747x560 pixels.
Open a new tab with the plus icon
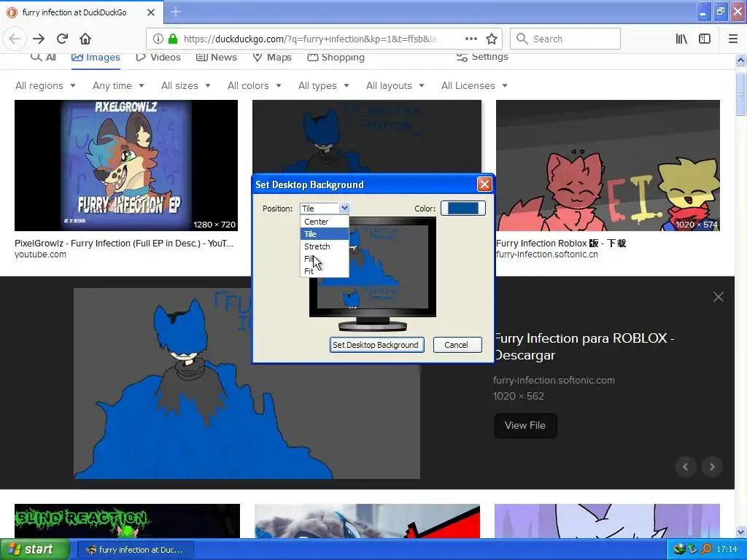pos(176,12)
